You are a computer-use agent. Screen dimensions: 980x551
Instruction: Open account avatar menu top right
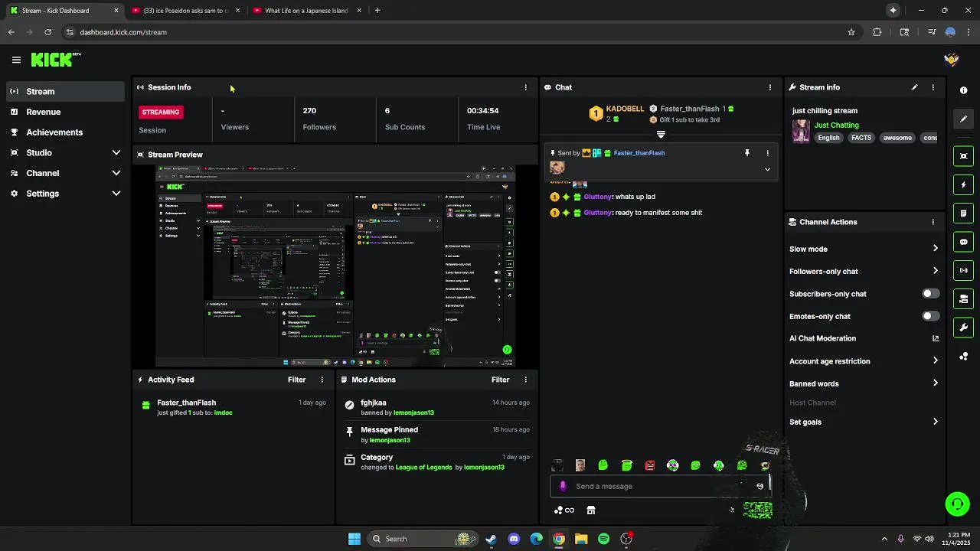coord(952,60)
